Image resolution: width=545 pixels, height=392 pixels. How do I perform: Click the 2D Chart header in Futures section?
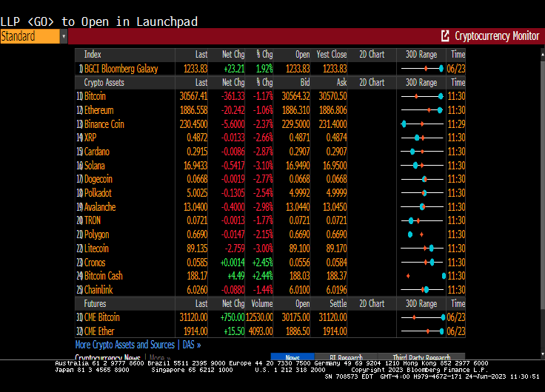coord(371,303)
